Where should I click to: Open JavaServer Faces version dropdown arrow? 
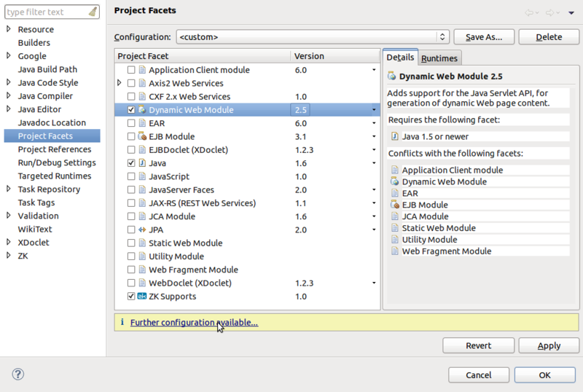pyautogui.click(x=374, y=189)
